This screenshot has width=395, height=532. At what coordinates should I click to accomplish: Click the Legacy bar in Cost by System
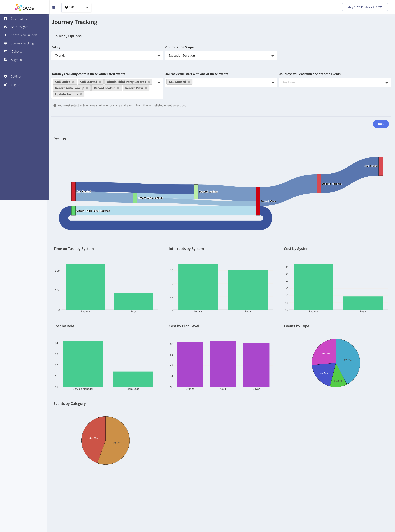(x=313, y=287)
